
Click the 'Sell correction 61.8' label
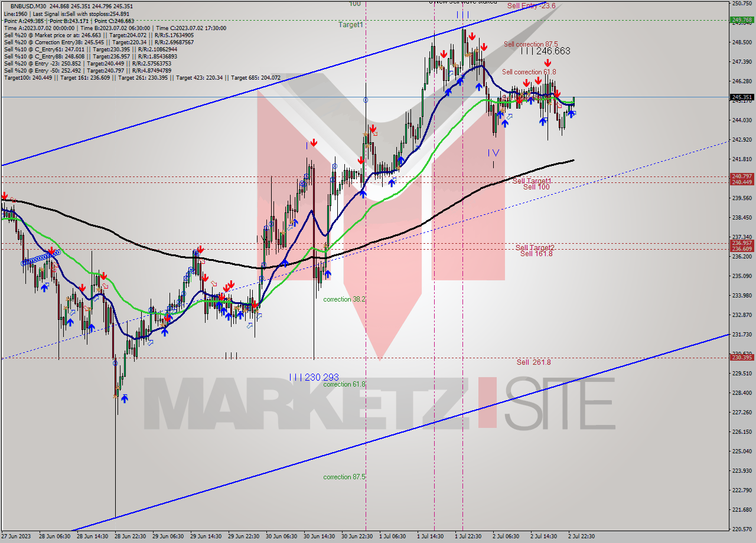pos(529,72)
